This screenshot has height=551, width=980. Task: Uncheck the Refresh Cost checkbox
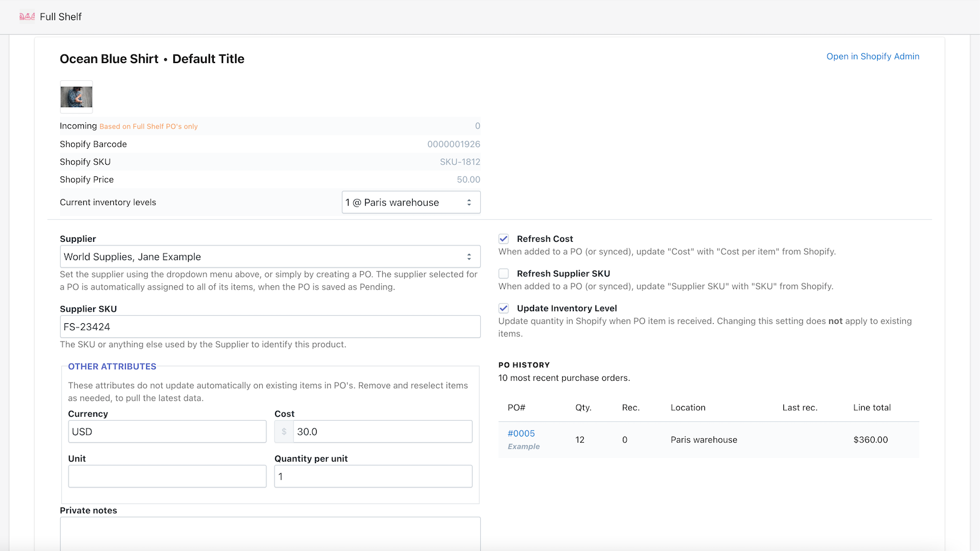pyautogui.click(x=503, y=239)
